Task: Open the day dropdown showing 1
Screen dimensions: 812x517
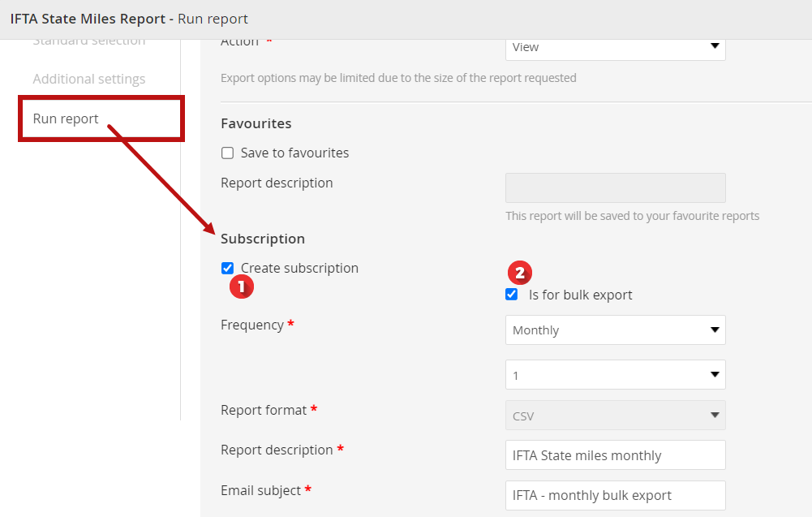Action: point(615,374)
